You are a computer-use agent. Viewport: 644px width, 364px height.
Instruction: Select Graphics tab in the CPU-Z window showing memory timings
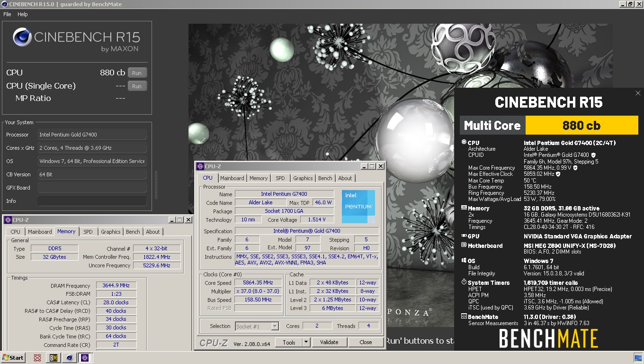click(111, 232)
